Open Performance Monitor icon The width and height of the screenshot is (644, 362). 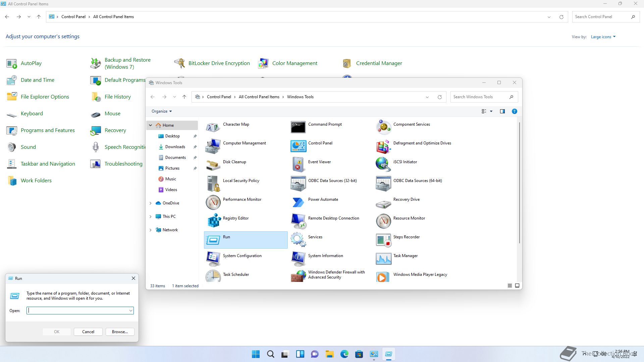click(x=213, y=202)
